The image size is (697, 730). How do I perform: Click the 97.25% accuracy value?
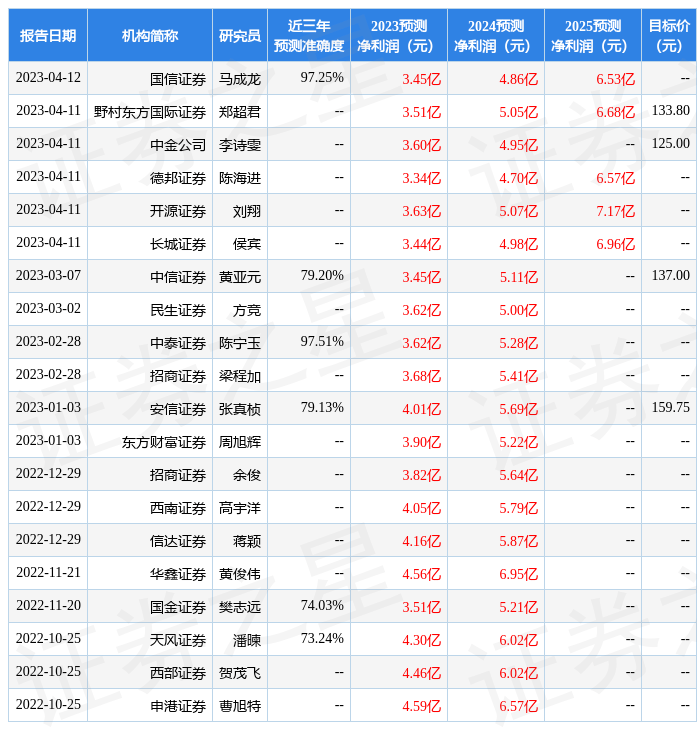(x=322, y=77)
